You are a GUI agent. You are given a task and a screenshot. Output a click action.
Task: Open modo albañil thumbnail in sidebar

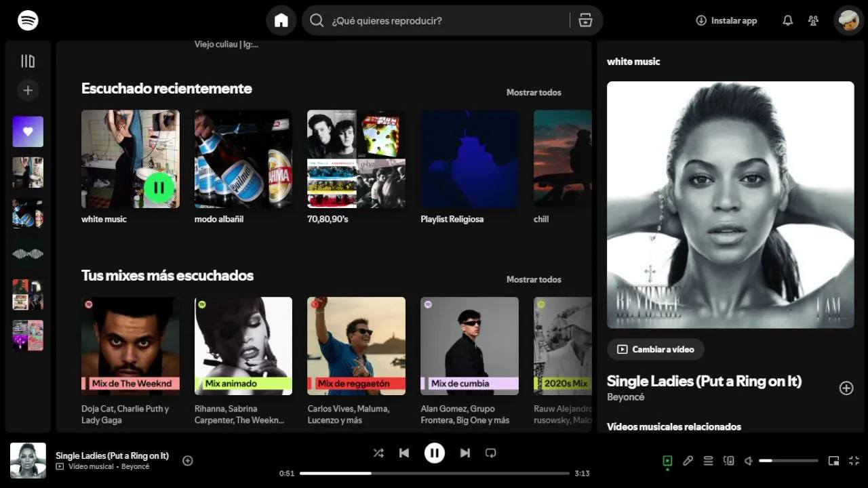click(x=28, y=213)
